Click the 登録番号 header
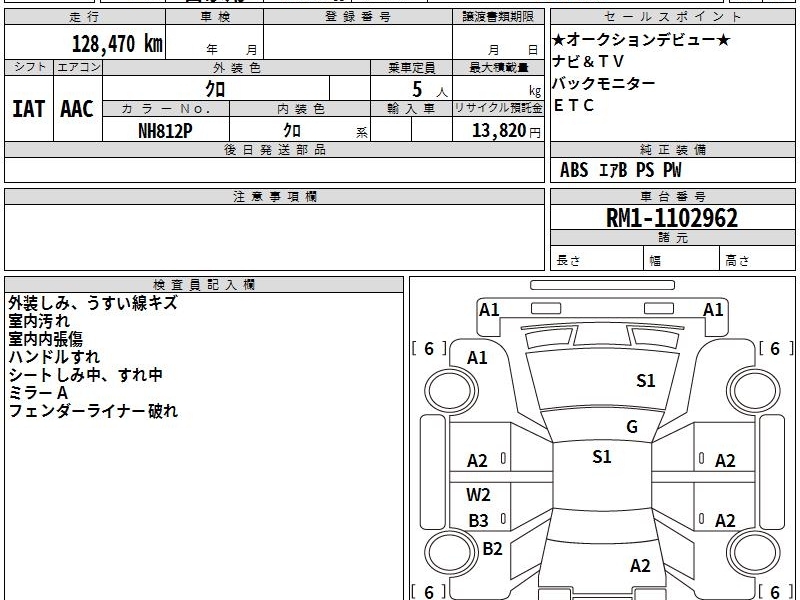This screenshot has height=600, width=800. pos(358,17)
